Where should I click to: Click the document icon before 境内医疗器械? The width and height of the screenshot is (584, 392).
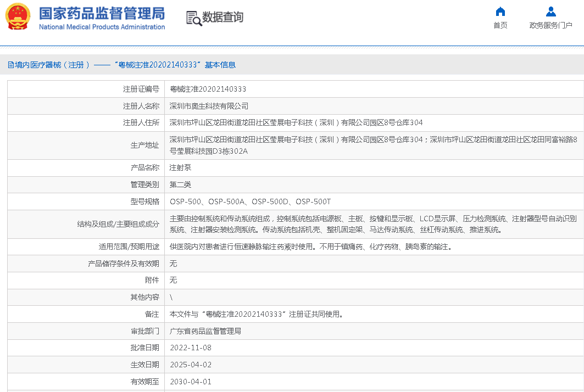click(x=11, y=65)
